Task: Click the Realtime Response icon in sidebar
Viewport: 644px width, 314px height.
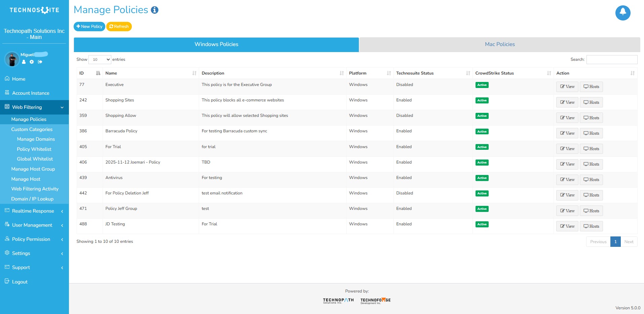Action: pyautogui.click(x=7, y=211)
